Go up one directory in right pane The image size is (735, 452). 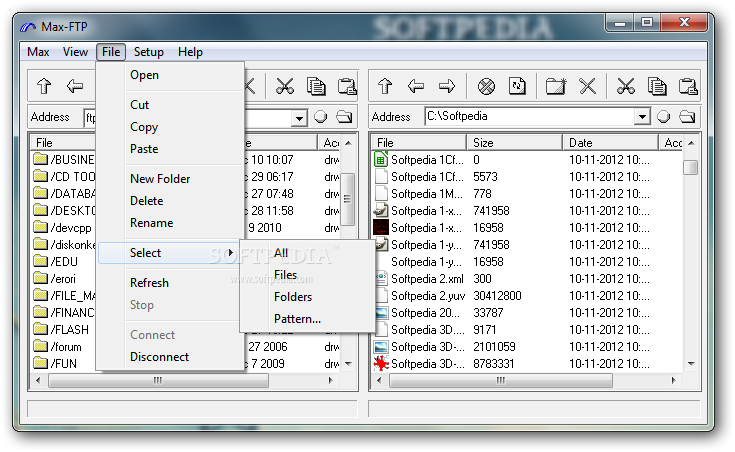(x=385, y=86)
